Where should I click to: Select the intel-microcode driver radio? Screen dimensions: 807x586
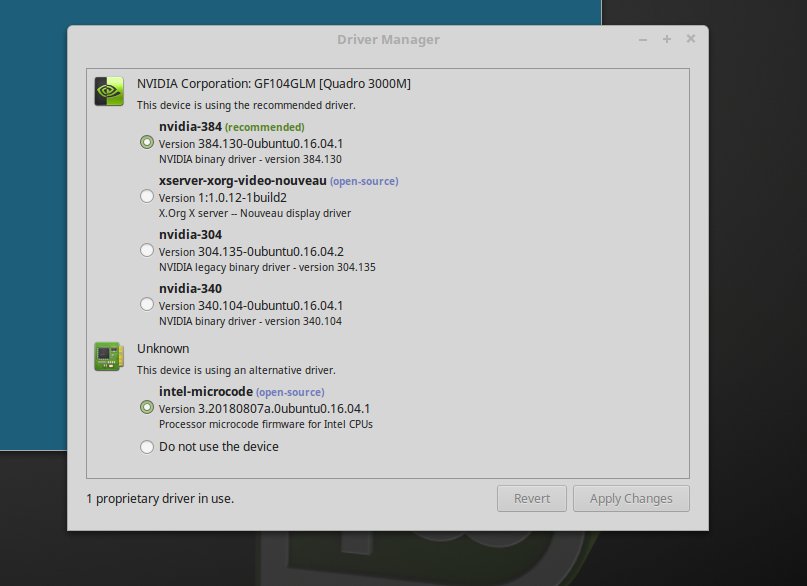click(147, 407)
